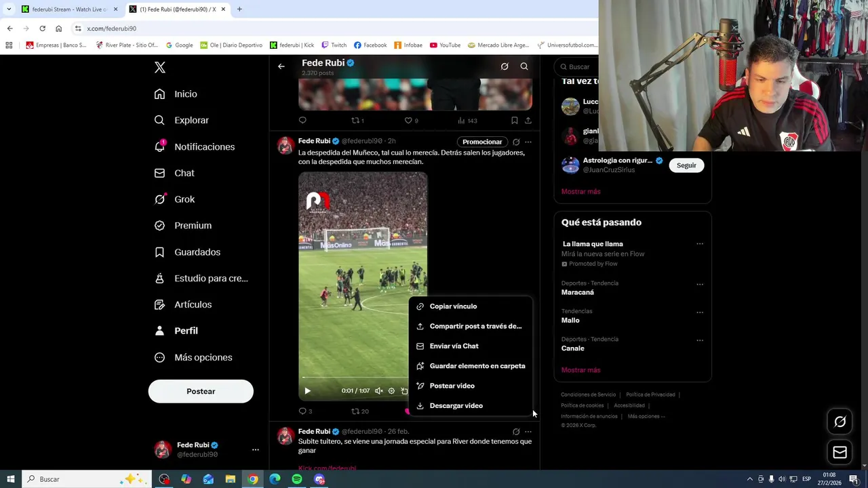The height and width of the screenshot is (488, 868).
Task: Click the Postear button
Action: [x=201, y=391]
